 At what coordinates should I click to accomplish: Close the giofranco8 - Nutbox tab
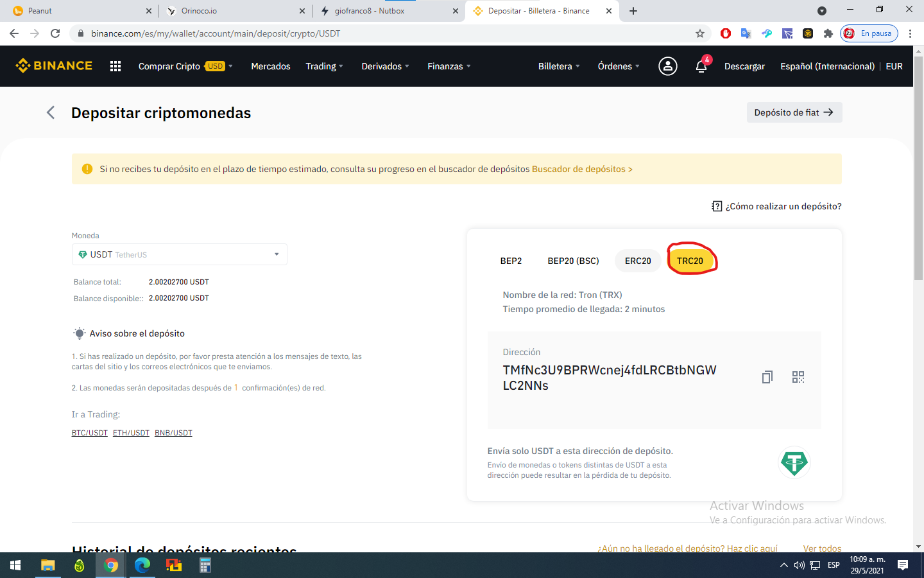coord(456,11)
